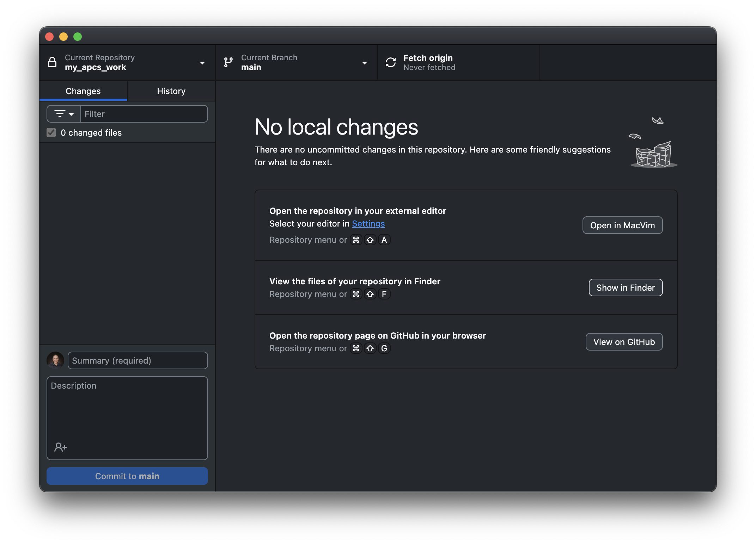This screenshot has width=756, height=544.
Task: Toggle the 0 changed files checkbox
Action: tap(51, 132)
